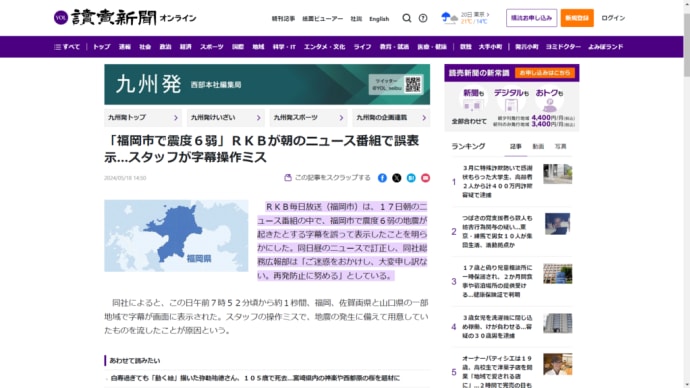Click the あわせて読みたい section heading

pyautogui.click(x=135, y=360)
